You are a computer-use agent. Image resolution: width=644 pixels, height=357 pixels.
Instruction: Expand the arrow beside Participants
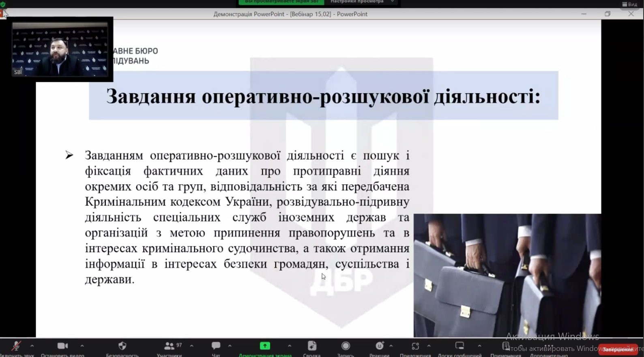coord(191,346)
